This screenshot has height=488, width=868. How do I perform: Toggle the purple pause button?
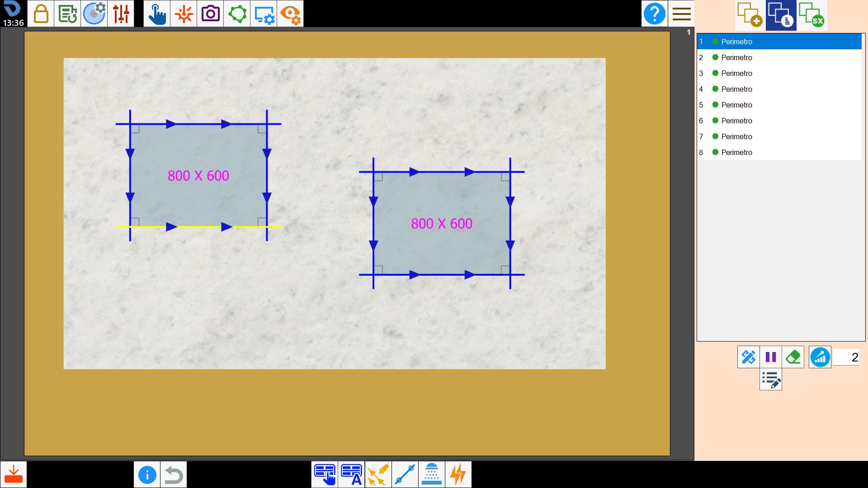click(771, 357)
